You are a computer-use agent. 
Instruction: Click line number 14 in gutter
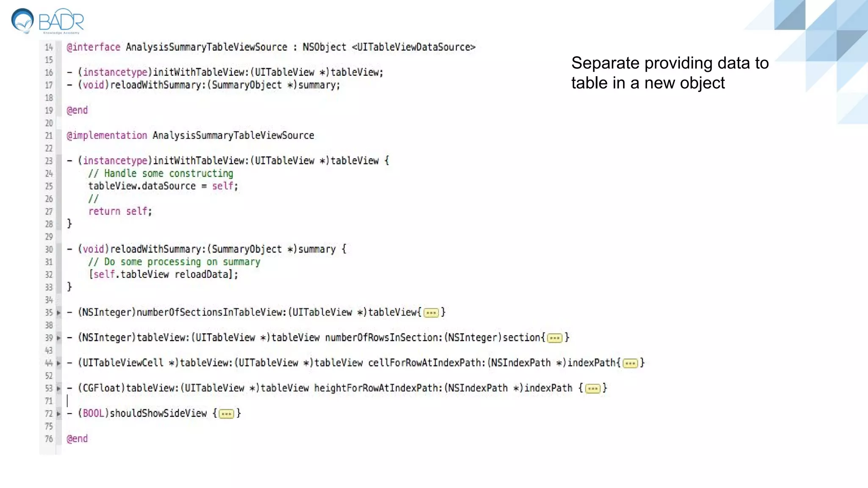49,47
